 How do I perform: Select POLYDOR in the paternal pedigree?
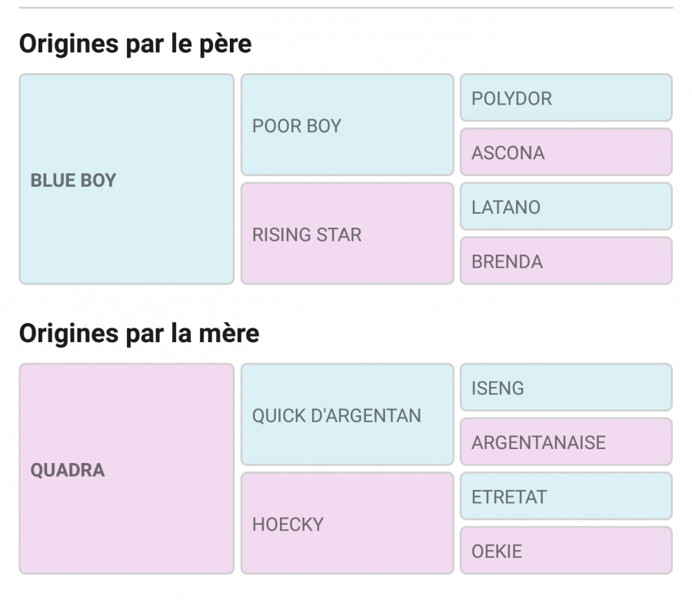coord(566,98)
